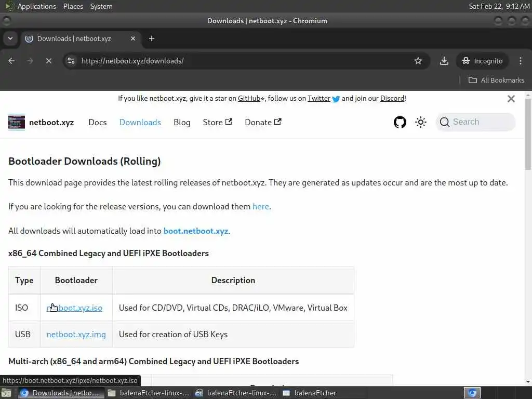
Task: Open GitHub repository icon in navbar
Action: [400, 122]
